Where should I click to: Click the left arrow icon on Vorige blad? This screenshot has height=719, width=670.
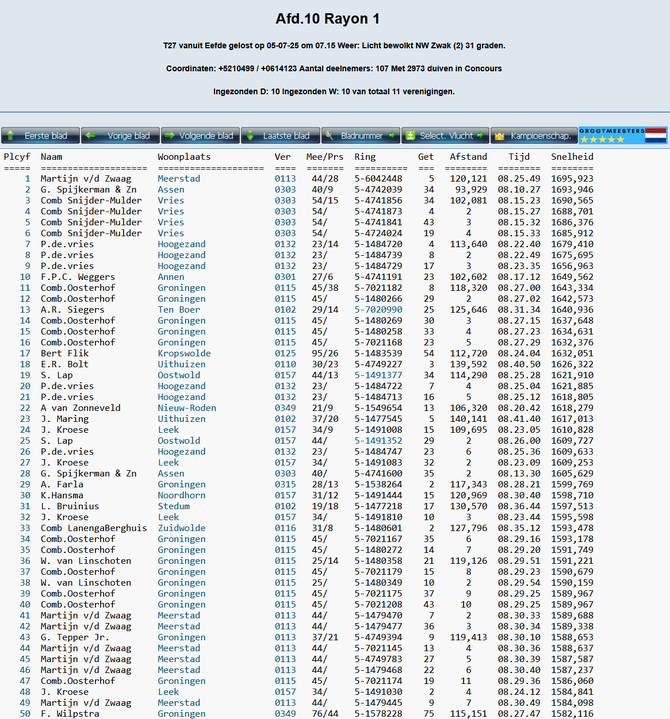pos(90,136)
